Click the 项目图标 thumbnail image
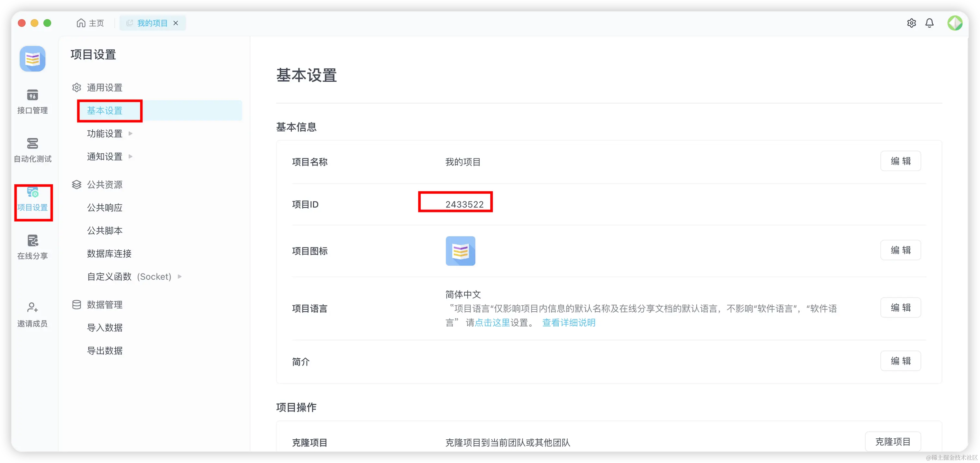This screenshot has height=463, width=980. [x=460, y=251]
